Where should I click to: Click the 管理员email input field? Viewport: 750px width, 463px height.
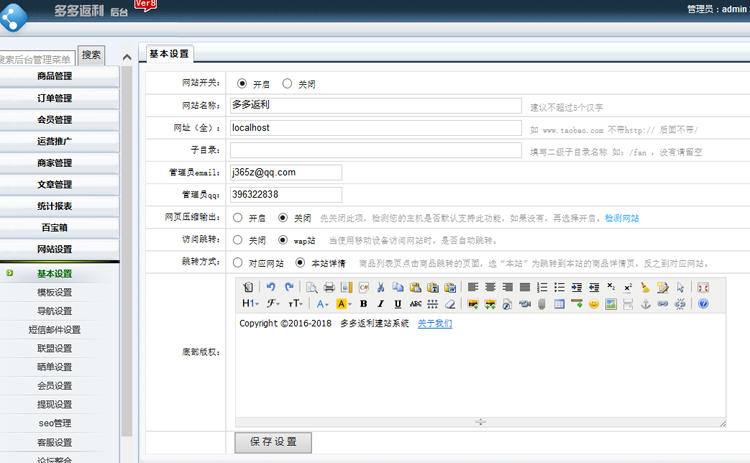[286, 172]
